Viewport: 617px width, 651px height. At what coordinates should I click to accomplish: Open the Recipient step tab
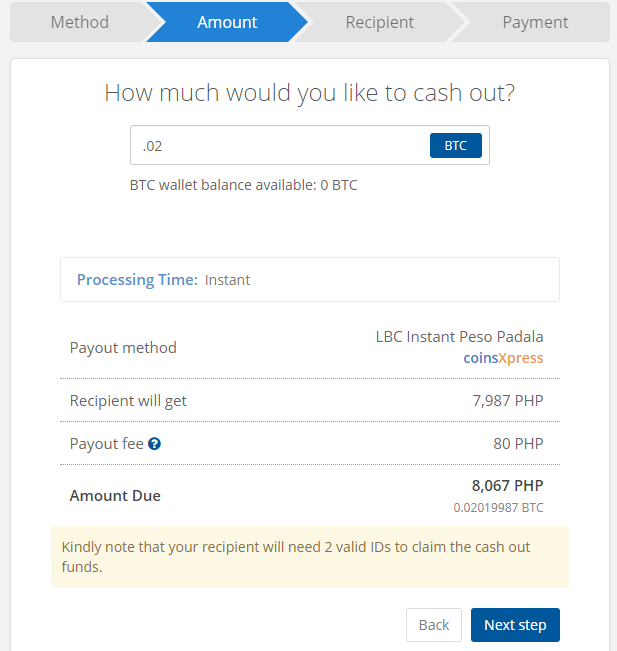point(380,22)
